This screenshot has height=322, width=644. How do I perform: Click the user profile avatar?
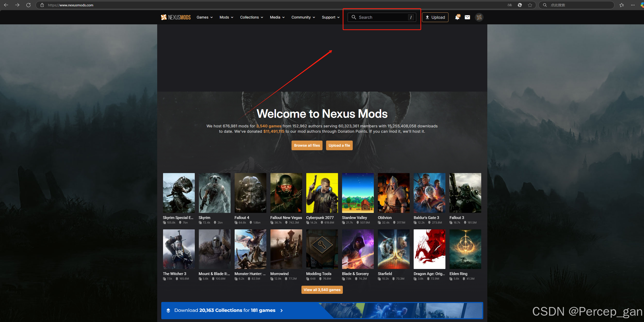[479, 17]
